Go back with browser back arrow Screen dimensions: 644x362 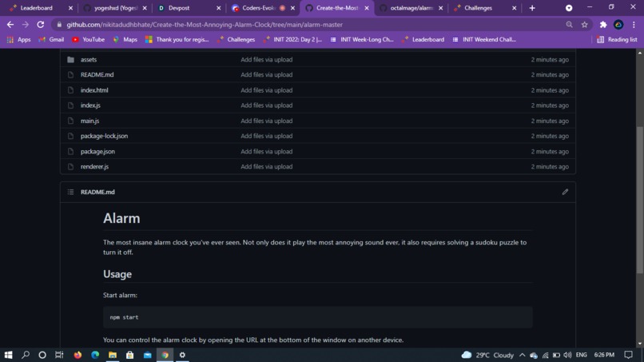[x=10, y=25]
